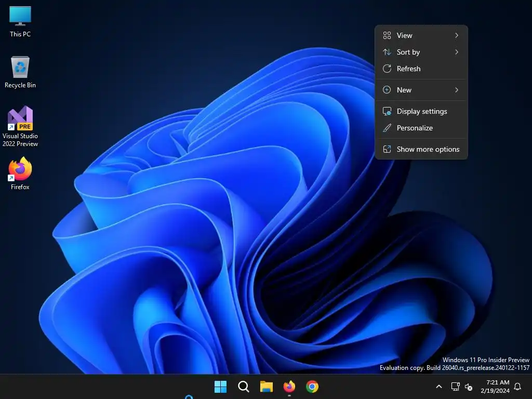Open the network status tray icon

[455, 387]
